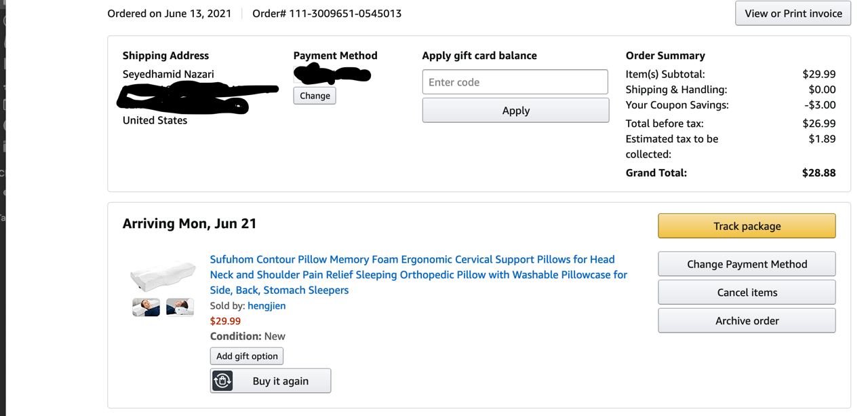The image size is (868, 416).
Task: Click the Buy it again bag icon
Action: click(x=222, y=381)
